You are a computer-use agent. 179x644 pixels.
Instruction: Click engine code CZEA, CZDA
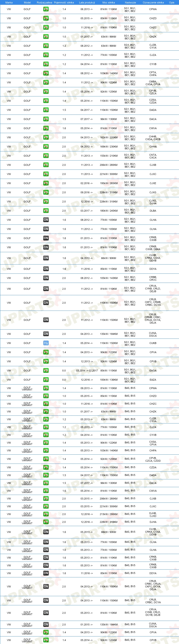click(x=153, y=101)
